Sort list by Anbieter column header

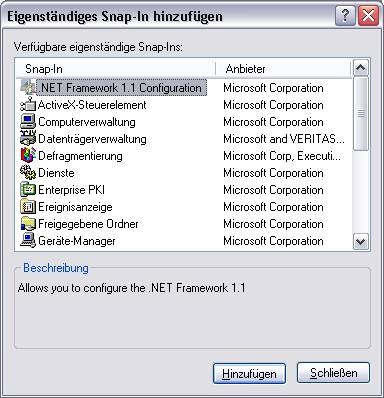coord(283,69)
